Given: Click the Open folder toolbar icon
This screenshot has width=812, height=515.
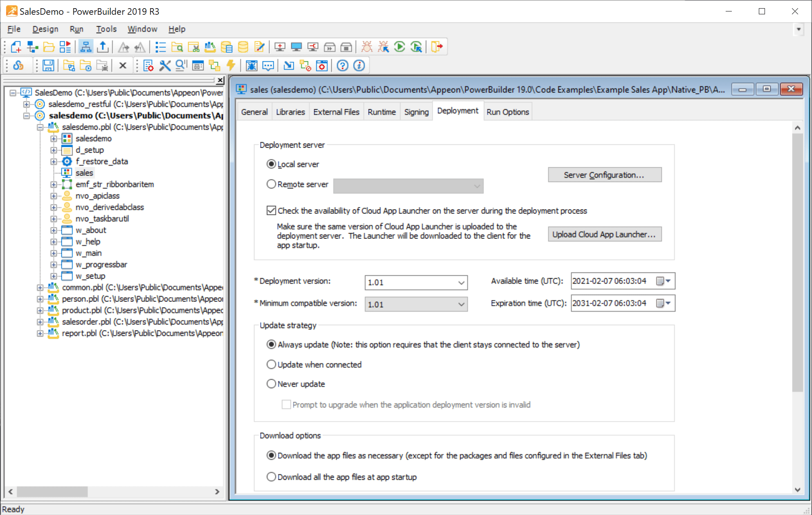Looking at the screenshot, I should point(49,47).
